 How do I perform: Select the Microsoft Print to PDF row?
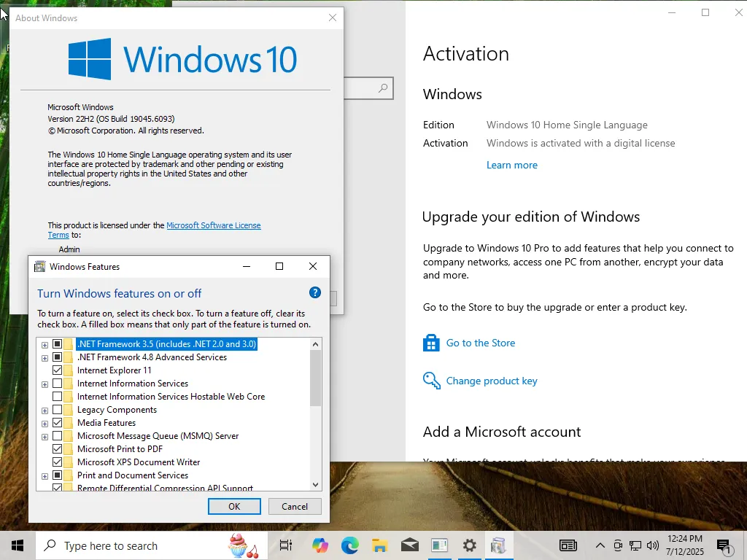pyautogui.click(x=120, y=449)
